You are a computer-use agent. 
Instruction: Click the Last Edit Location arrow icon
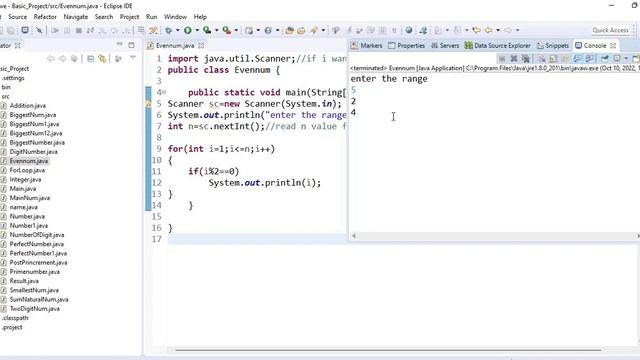point(476,30)
